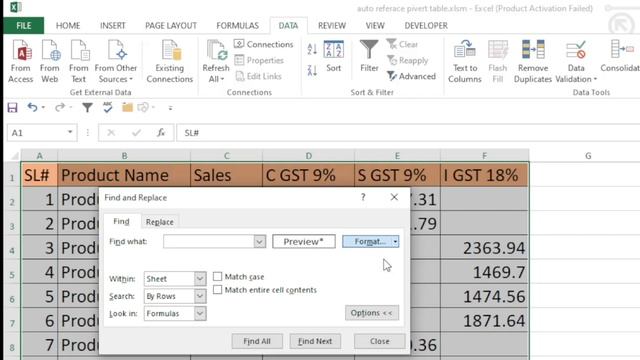This screenshot has width=640, height=360.
Task: Open Search By Rows dropdown
Action: [x=200, y=296]
